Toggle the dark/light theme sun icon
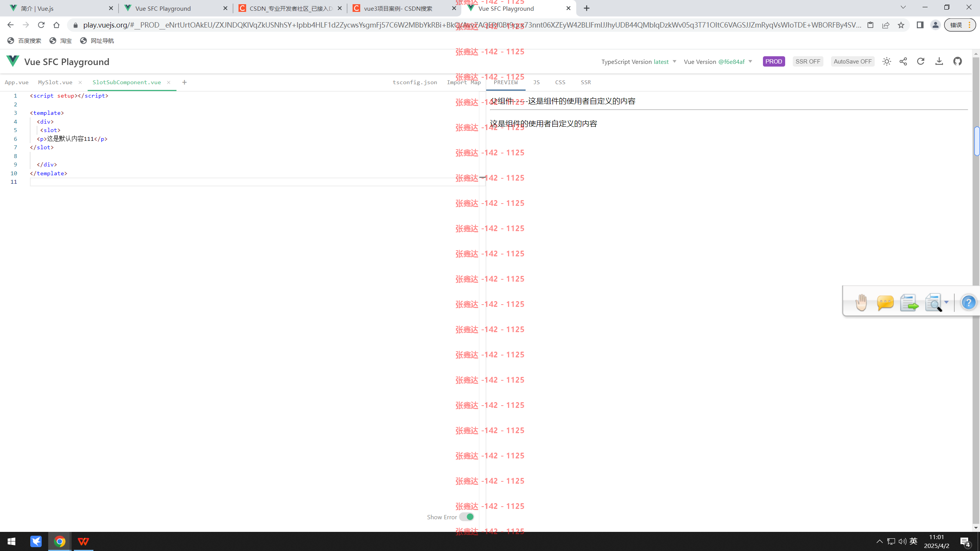980x551 pixels. point(887,62)
